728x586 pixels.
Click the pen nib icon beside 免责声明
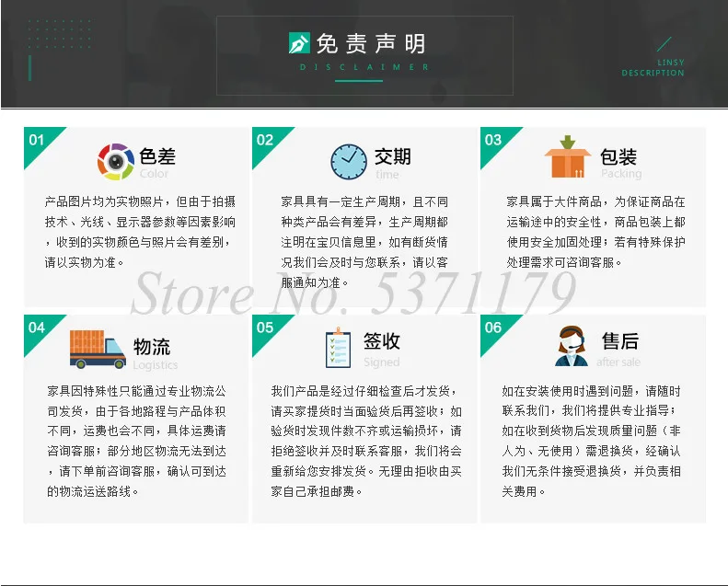pos(299,43)
